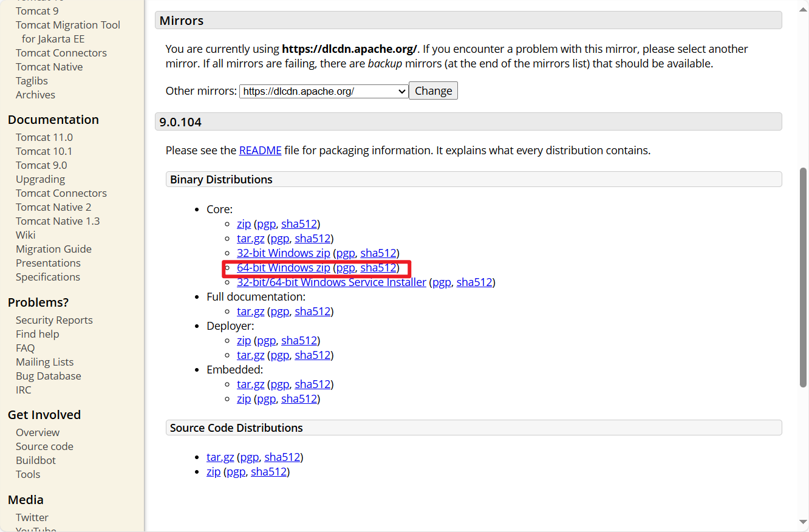Download the 64-bit Windows zip
The image size is (809, 532).
pos(284,268)
